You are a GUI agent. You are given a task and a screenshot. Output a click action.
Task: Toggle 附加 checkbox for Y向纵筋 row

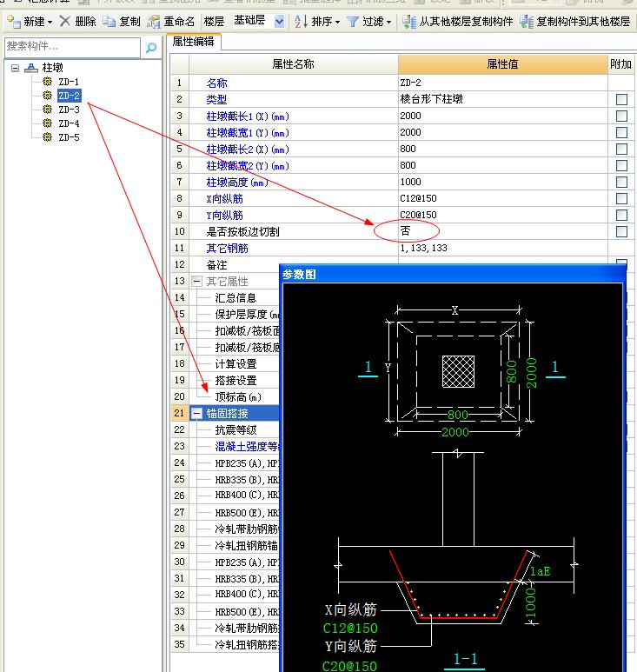621,215
